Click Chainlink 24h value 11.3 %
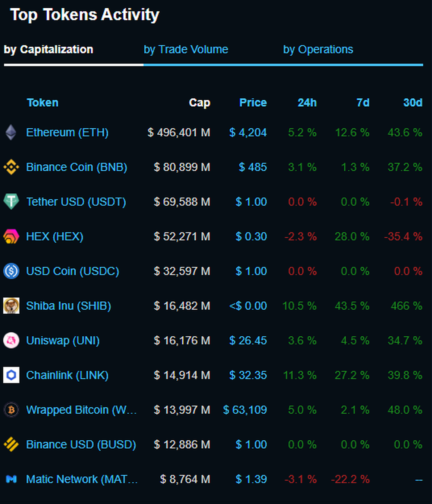Screen dimensions: 432x504 pos(300,376)
